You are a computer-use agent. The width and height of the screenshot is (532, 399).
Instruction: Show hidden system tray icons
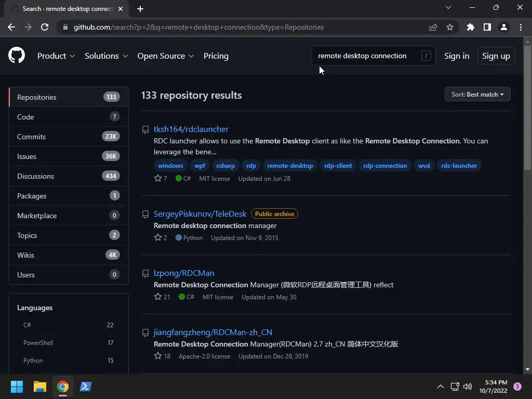(x=441, y=387)
